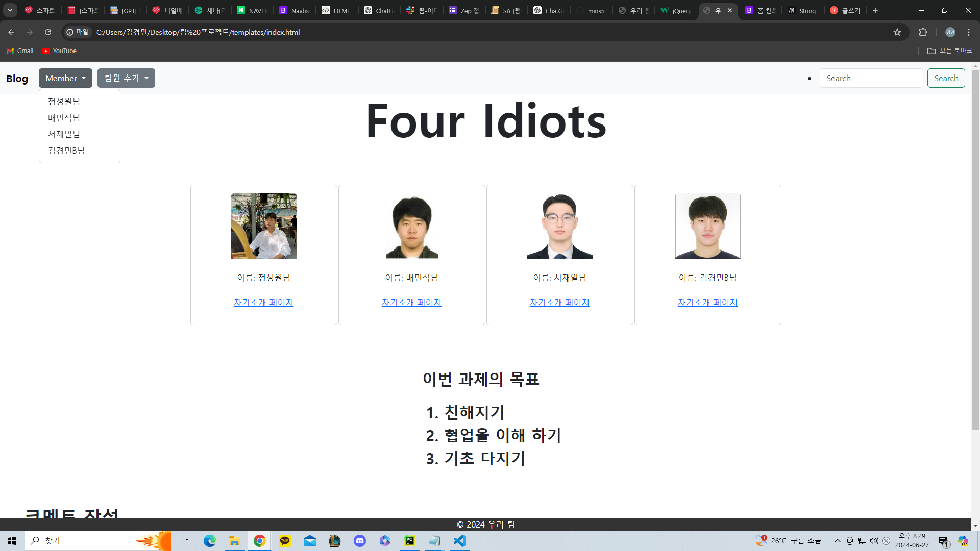Click 정성원님's profile photo

coord(263,226)
